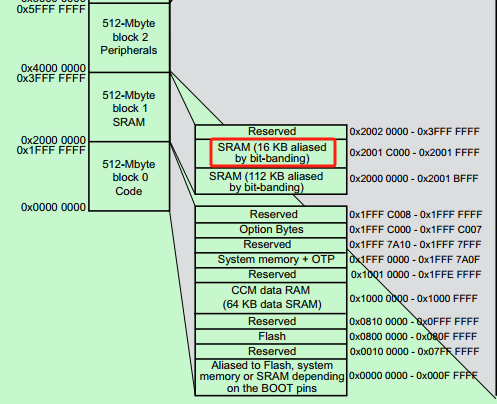
Task: Click address range 0x1FFF 7A10 - 0x1FFF 7FFF
Action: [x=415, y=245]
